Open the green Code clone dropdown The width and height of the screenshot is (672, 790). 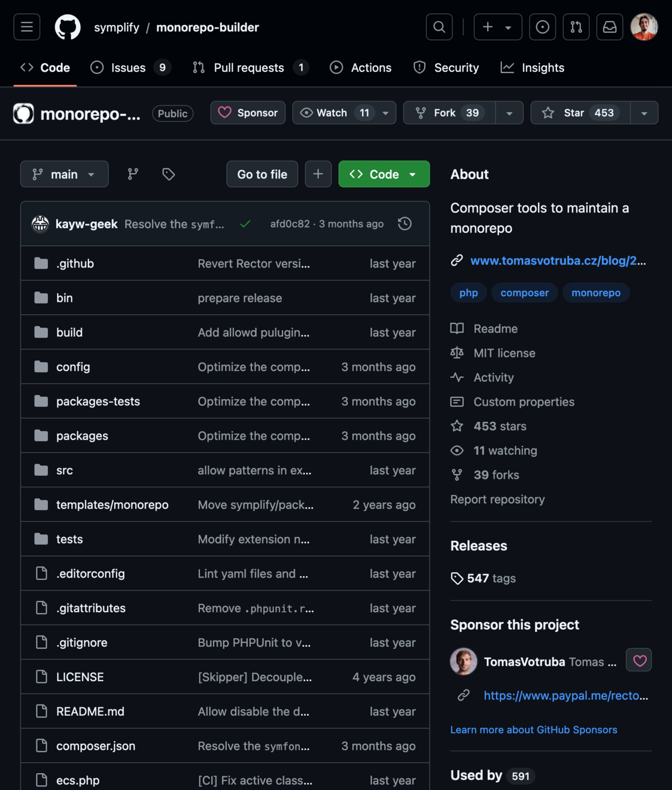(384, 174)
